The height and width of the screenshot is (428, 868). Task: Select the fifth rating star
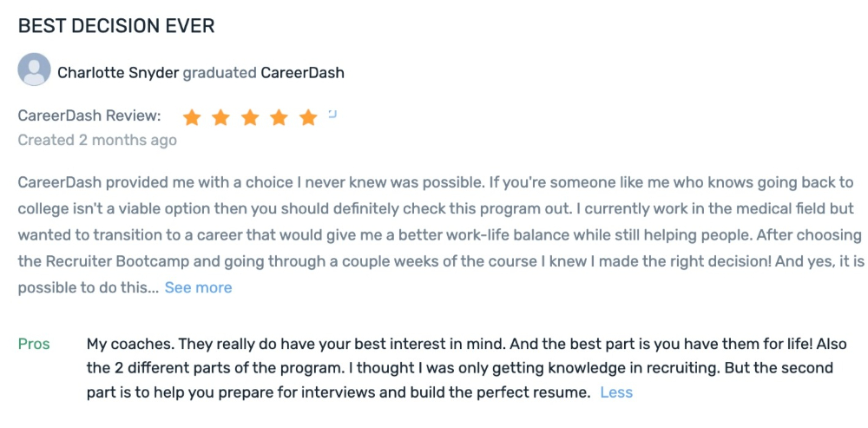click(308, 117)
